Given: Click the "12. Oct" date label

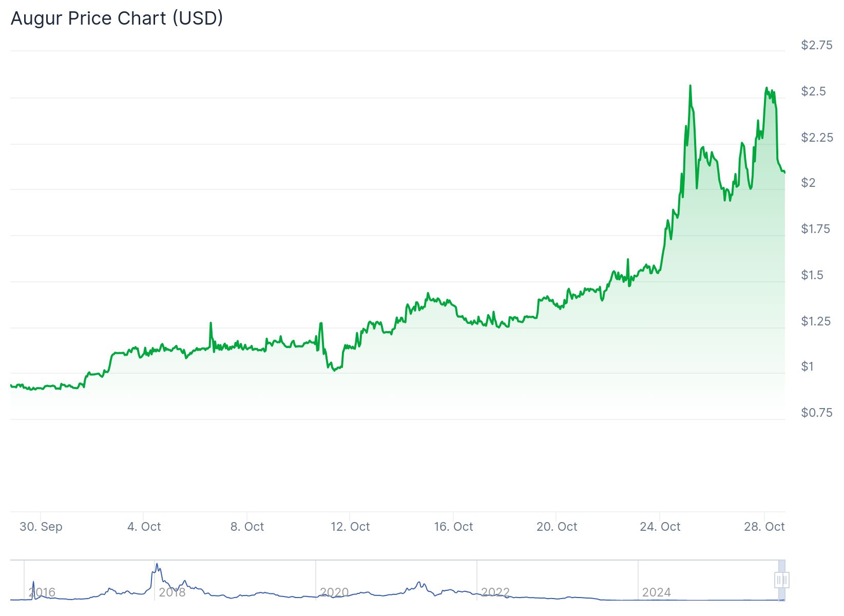Looking at the screenshot, I should click(350, 527).
